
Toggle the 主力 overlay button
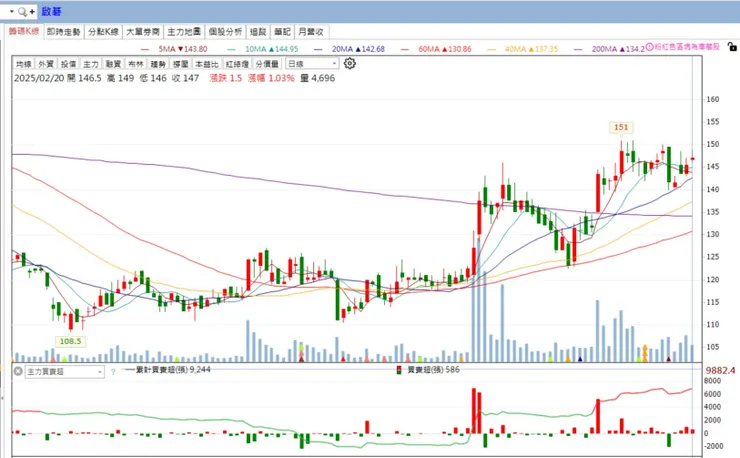[x=91, y=64]
